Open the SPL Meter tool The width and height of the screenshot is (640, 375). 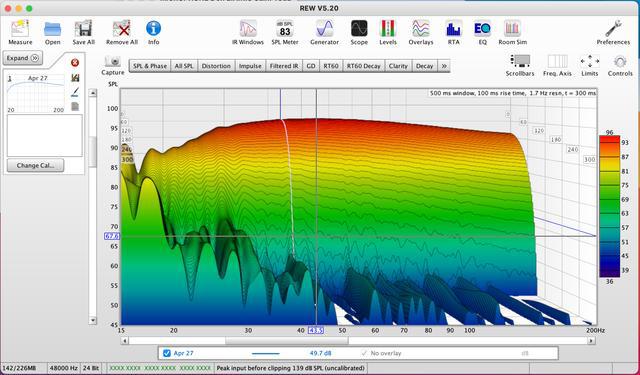(285, 32)
